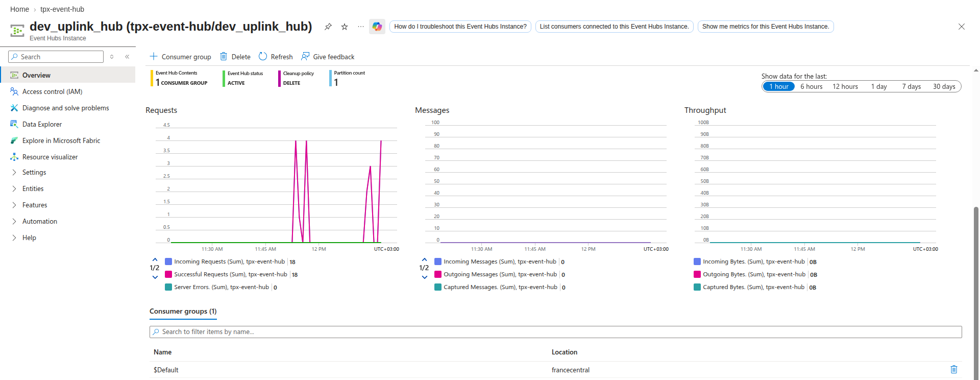Select 7 days time range

pos(912,86)
